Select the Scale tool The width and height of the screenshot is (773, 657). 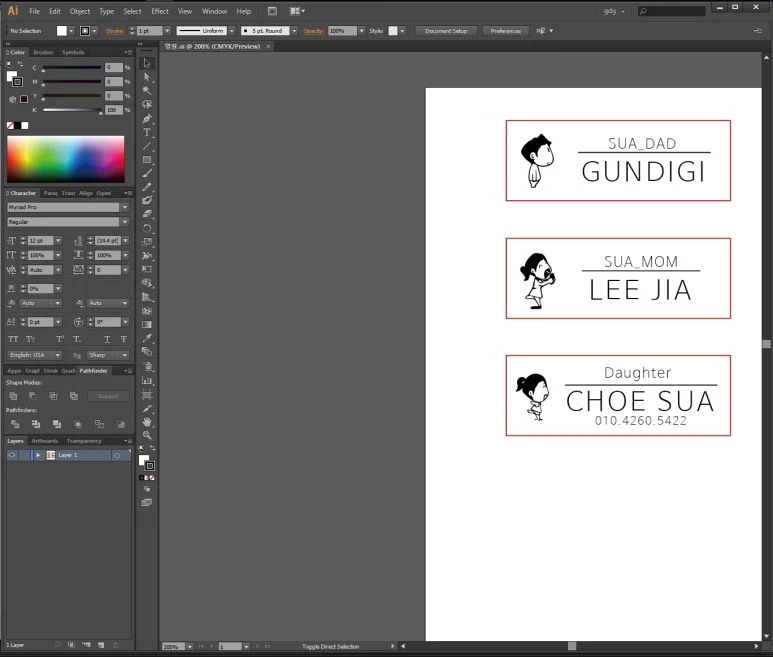click(147, 242)
